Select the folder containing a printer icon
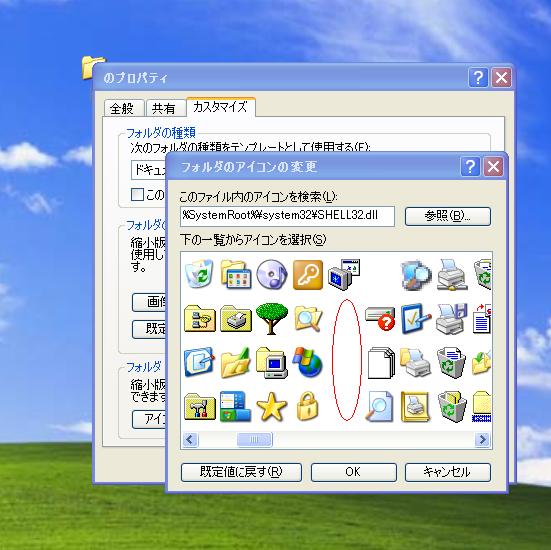551x550 pixels. click(236, 318)
